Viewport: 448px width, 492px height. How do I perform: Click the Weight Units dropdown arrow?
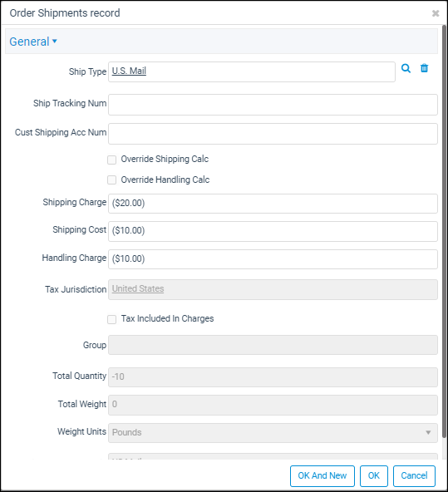(428, 433)
